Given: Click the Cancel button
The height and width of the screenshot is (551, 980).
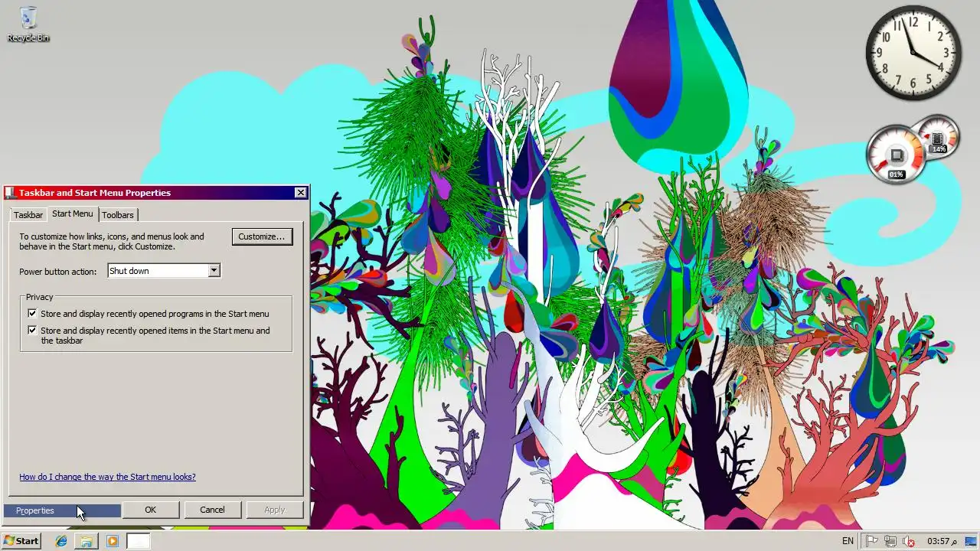Looking at the screenshot, I should (212, 510).
